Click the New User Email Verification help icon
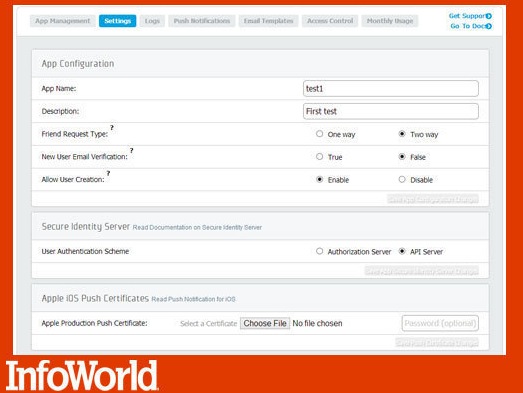523x393 pixels. (131, 150)
